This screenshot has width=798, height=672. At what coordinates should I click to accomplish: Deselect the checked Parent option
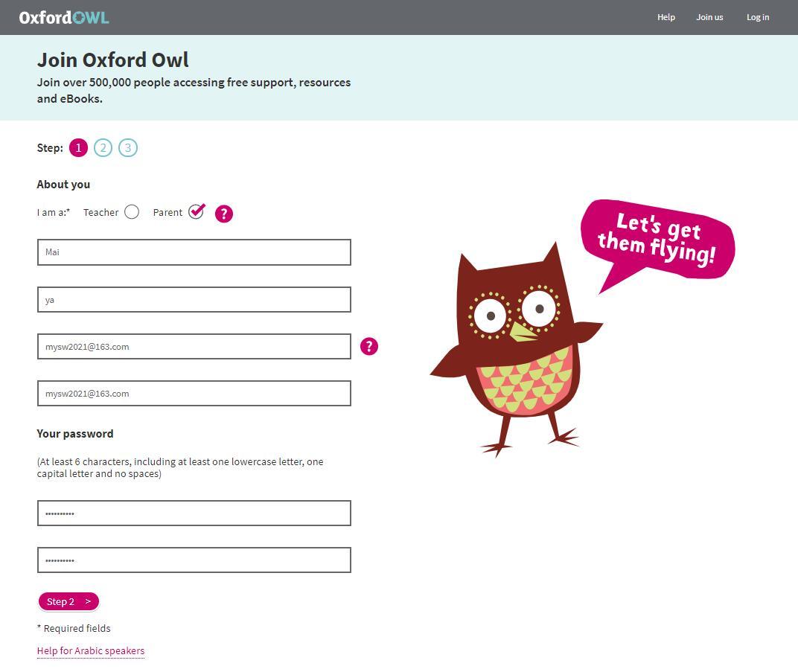(x=196, y=212)
